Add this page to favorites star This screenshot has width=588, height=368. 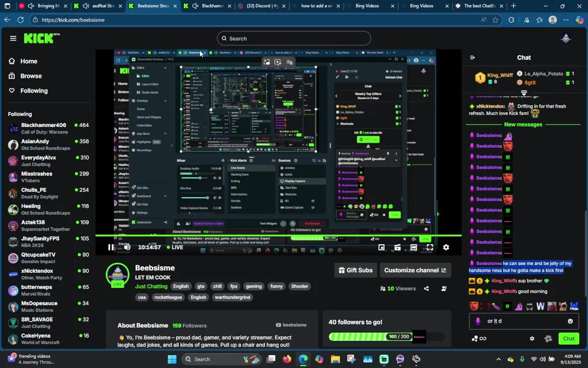click(496, 20)
